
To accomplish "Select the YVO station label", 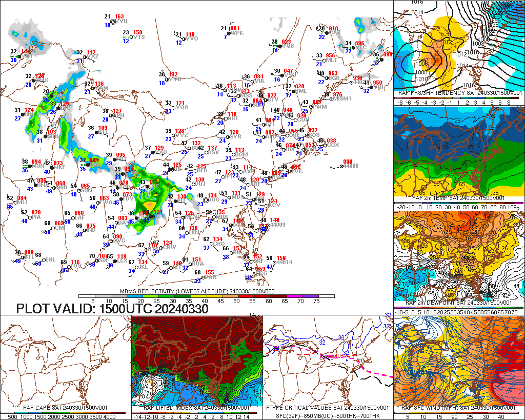I will [x=192, y=39].
